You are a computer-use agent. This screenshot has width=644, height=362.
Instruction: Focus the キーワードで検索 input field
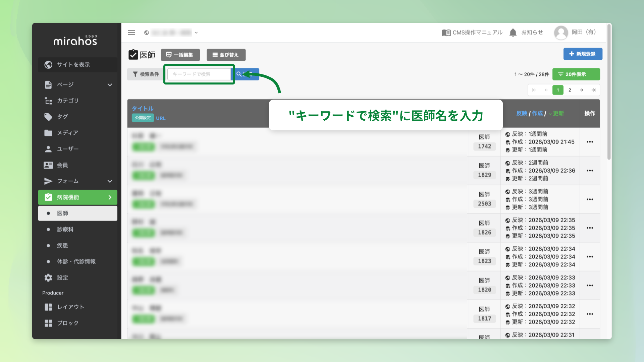pyautogui.click(x=199, y=74)
